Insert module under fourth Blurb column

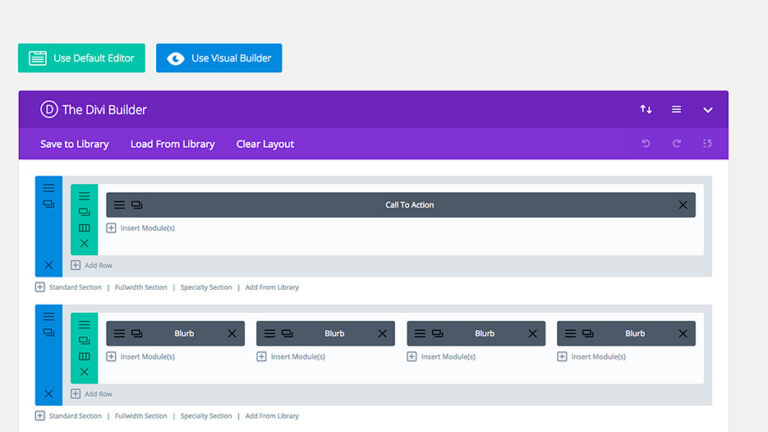pyautogui.click(x=592, y=357)
